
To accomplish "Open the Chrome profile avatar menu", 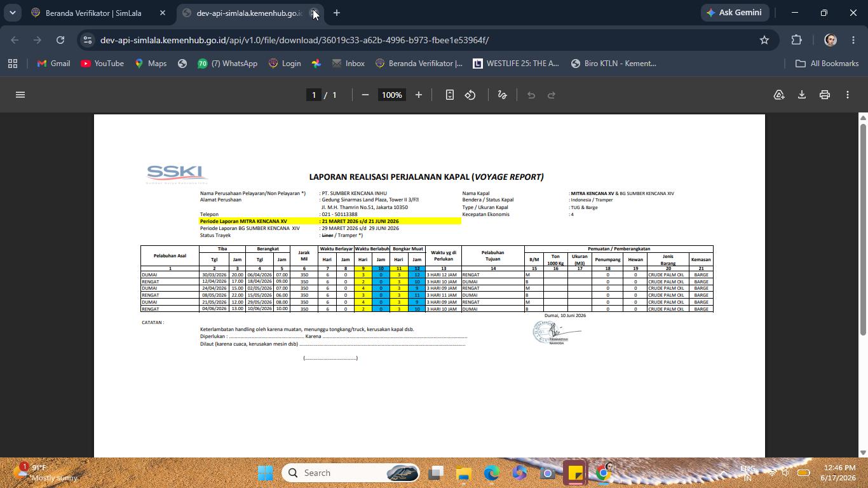I will 831,40.
